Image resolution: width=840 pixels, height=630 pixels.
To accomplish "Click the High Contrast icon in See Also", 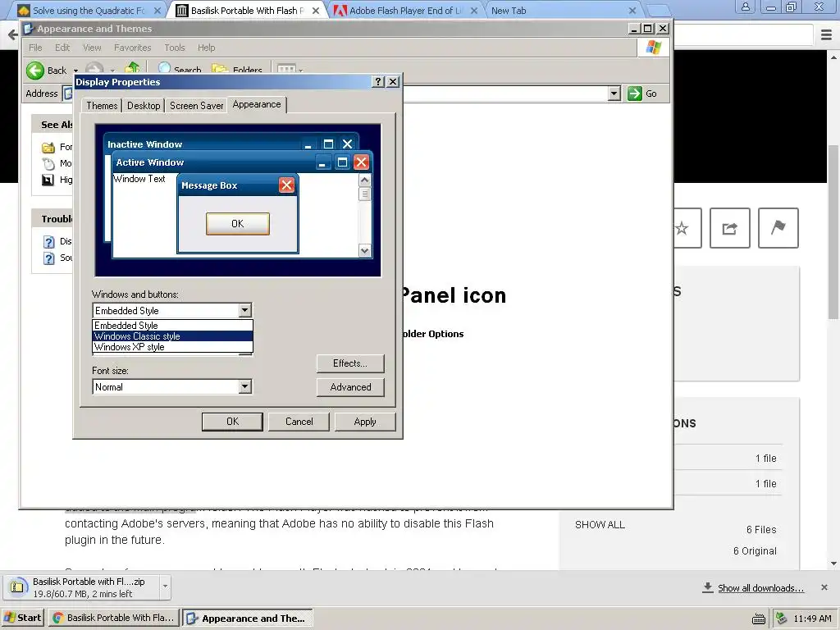I will click(x=48, y=180).
